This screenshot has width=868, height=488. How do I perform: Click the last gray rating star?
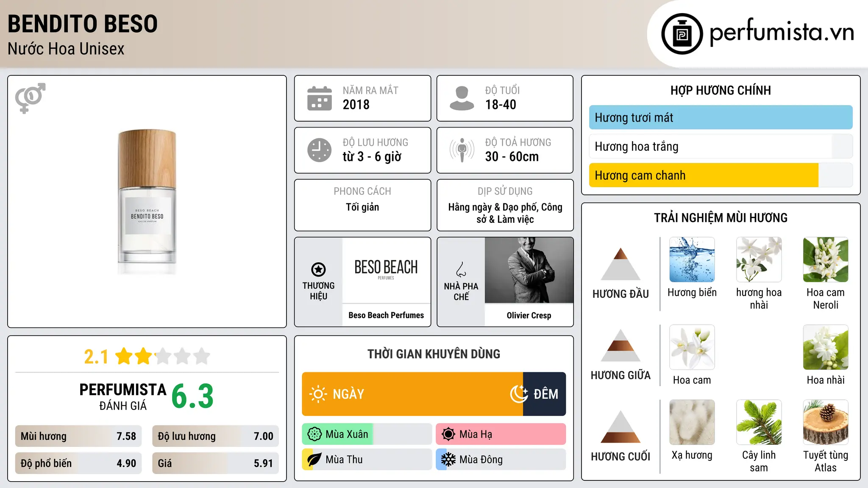pyautogui.click(x=202, y=356)
